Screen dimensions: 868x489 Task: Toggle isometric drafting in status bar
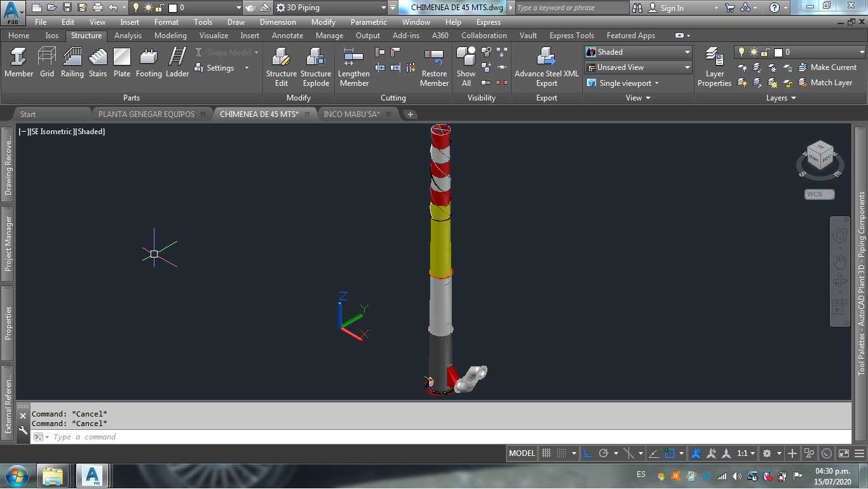click(x=628, y=453)
